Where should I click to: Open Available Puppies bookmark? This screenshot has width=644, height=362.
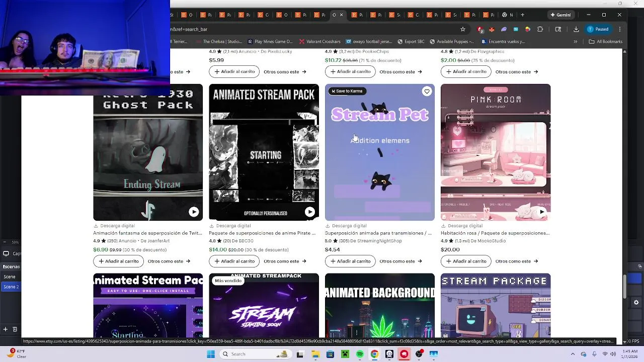452,42
